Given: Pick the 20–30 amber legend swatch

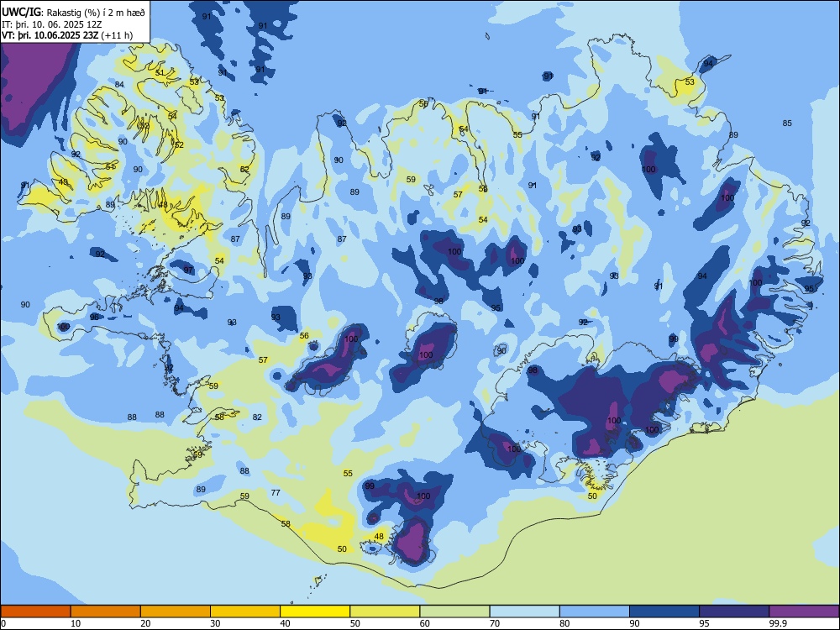Looking at the screenshot, I should pos(176,612).
